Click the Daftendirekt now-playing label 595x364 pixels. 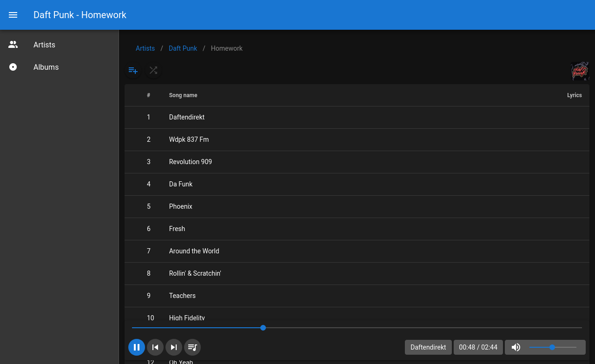[x=428, y=347]
